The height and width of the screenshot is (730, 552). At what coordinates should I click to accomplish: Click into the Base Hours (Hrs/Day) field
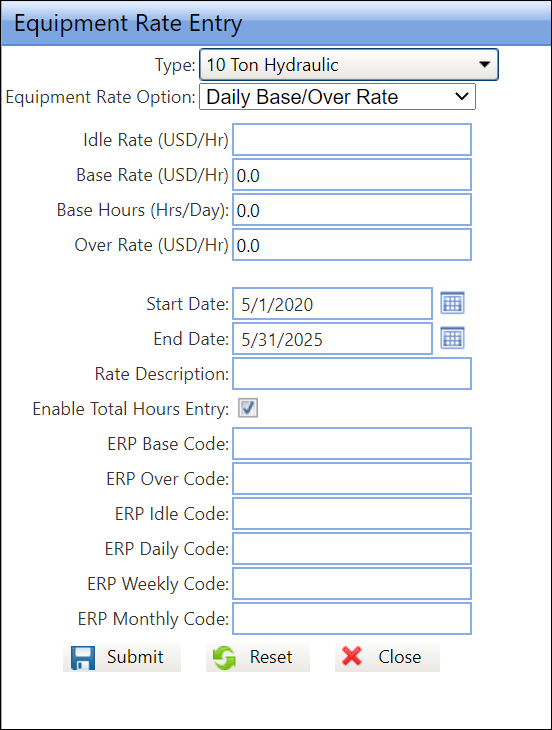point(352,210)
